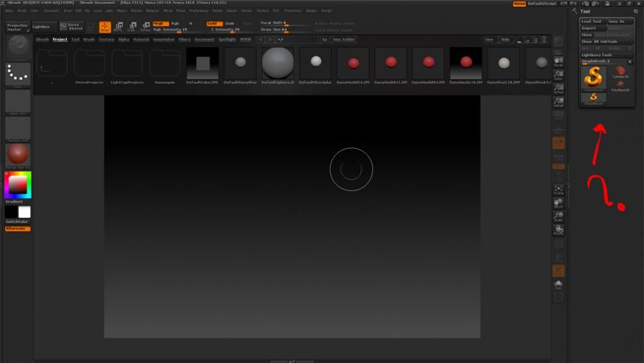Click the Zoom canvas icon
Viewport: 644px width, 363px height.
pyautogui.click(x=558, y=75)
